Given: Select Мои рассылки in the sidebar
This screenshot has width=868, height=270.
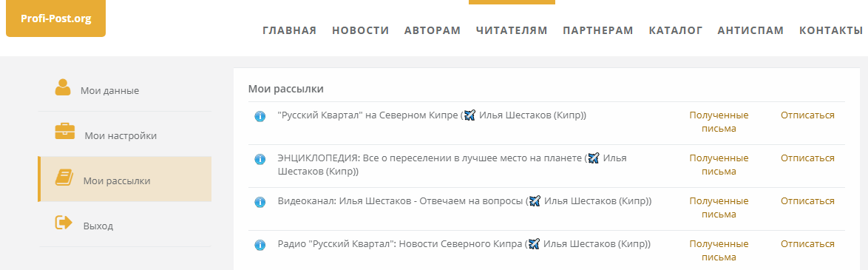Looking at the screenshot, I should [x=117, y=180].
